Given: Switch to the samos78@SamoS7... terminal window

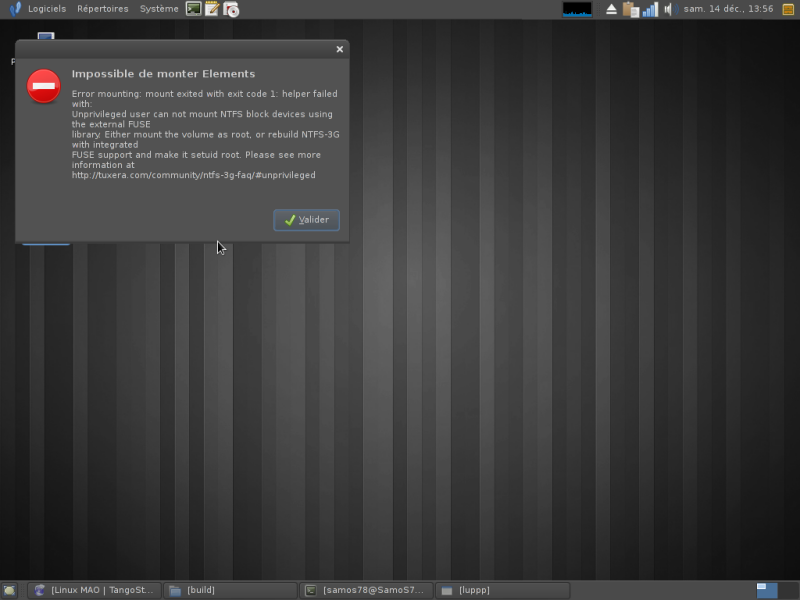Looking at the screenshot, I should (366, 590).
